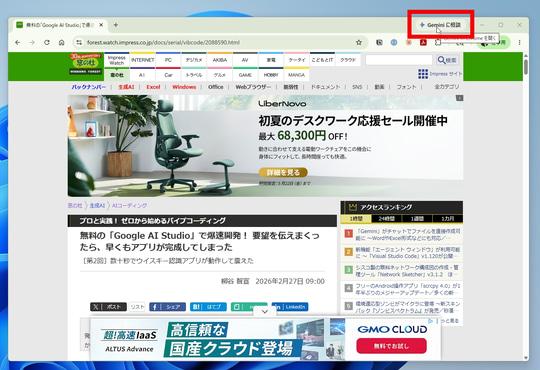Reload the current page
The image size is (540, 370).
coord(47,42)
